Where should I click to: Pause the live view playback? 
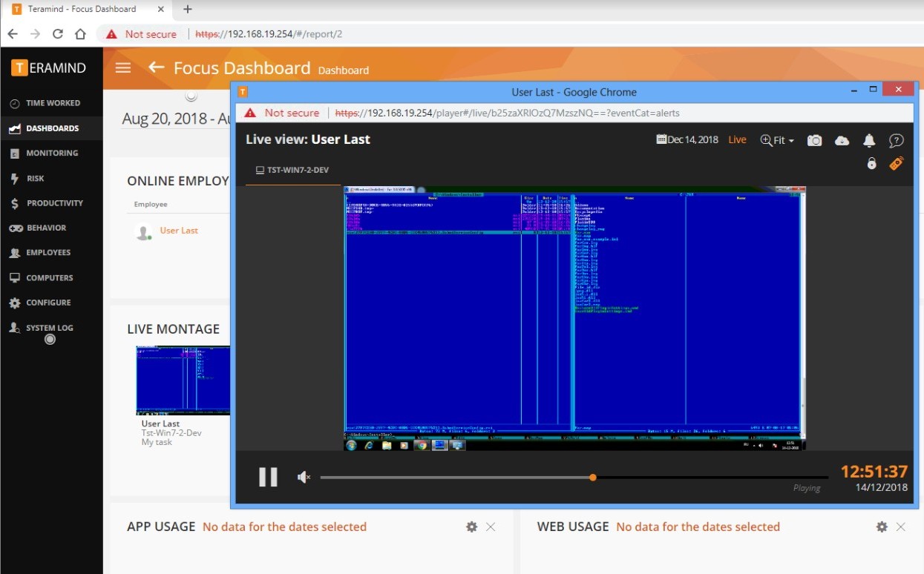pos(268,477)
